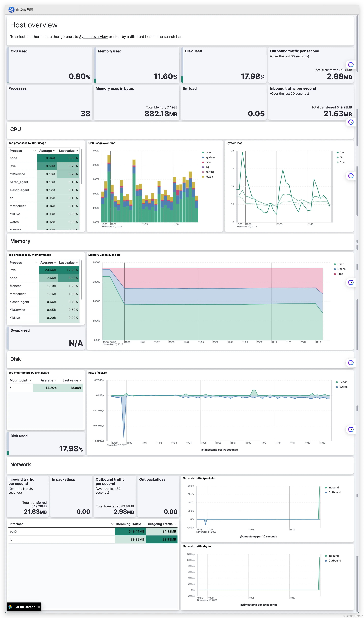Screen dimensions: 364x618
Task: Click floating assistant icon next to System load legend
Action: pos(351,176)
